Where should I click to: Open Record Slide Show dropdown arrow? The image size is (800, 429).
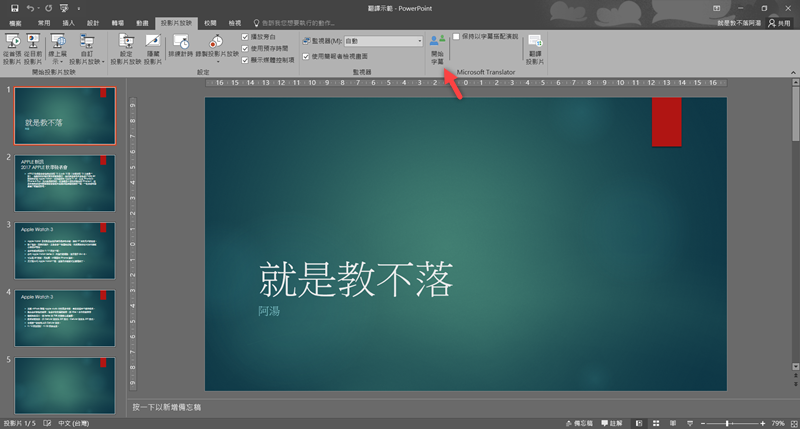point(218,62)
